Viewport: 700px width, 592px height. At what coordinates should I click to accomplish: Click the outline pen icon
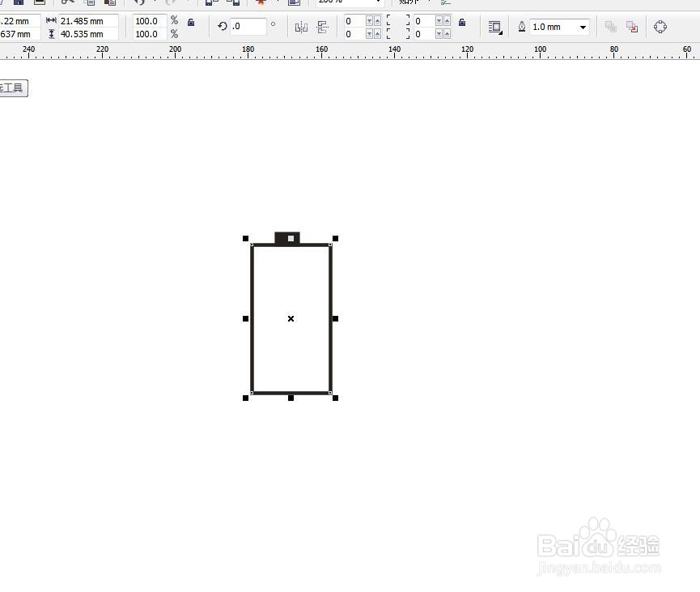[x=521, y=27]
